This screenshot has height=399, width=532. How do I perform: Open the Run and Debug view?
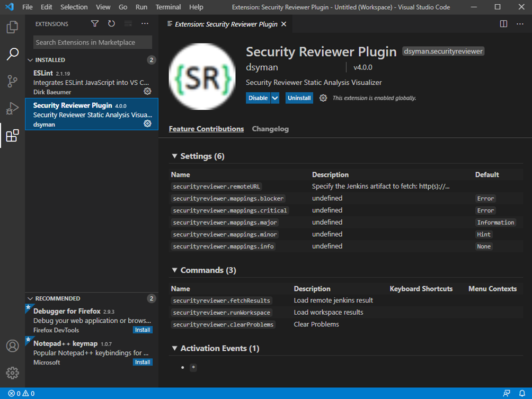12,108
